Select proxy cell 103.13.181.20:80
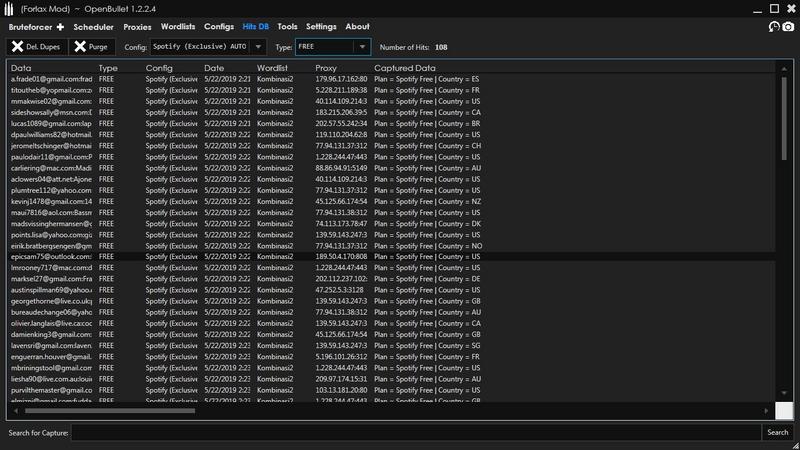Image resolution: width=800 pixels, height=450 pixels. 341,390
